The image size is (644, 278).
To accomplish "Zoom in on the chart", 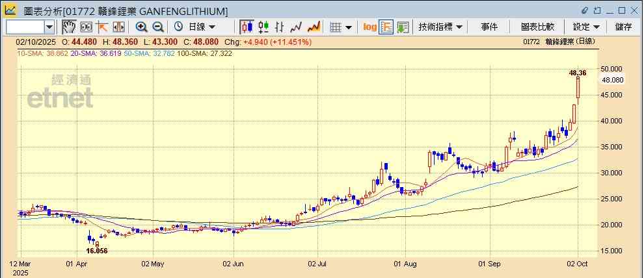I will (141, 27).
